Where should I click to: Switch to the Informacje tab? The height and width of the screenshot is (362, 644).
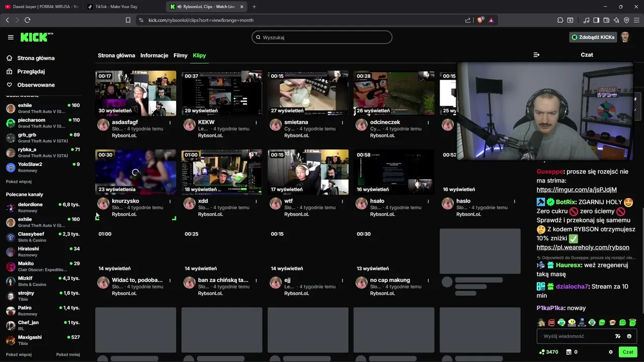pos(154,55)
